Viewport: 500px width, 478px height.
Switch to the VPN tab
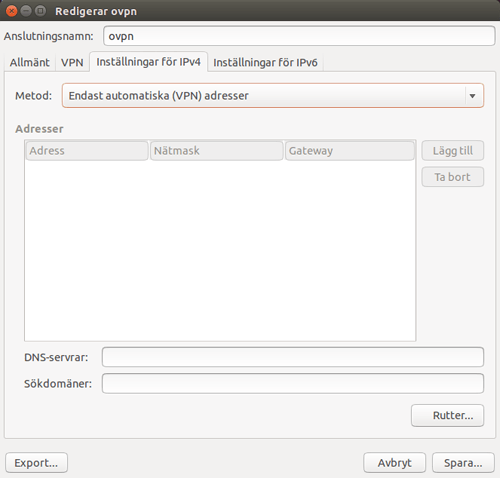tap(72, 62)
